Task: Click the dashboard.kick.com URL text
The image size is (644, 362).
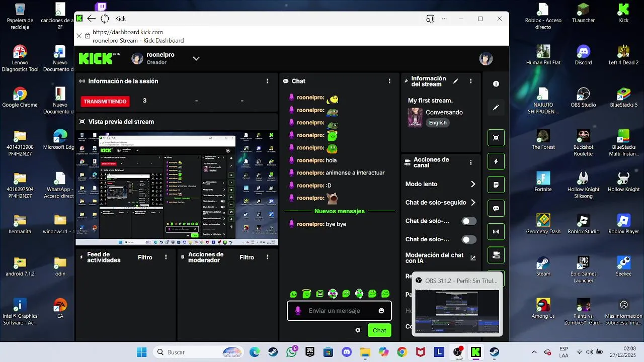Action: click(x=128, y=32)
